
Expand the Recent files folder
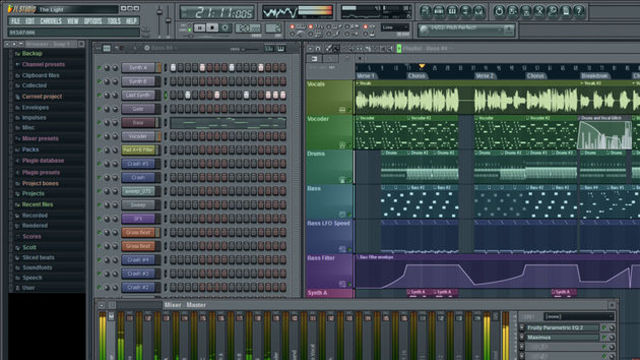38,204
